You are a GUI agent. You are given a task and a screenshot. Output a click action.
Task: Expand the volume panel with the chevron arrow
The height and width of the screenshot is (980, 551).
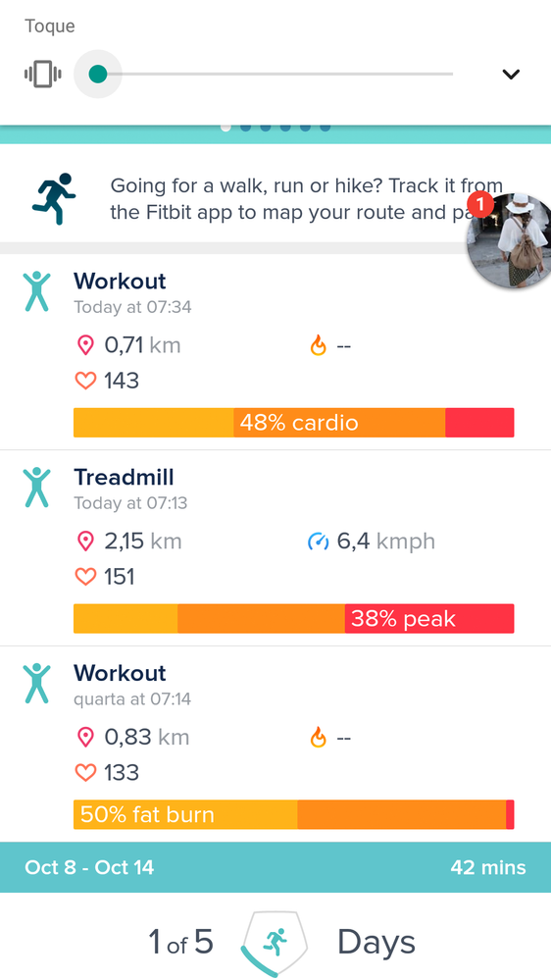[x=511, y=75]
